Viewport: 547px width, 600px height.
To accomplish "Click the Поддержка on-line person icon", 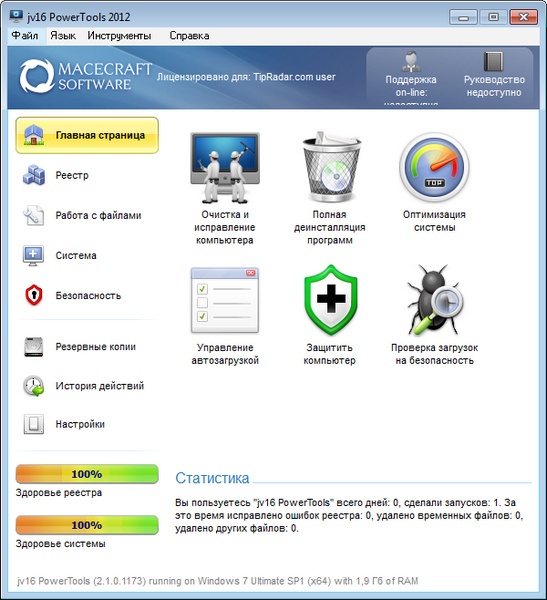I will click(x=411, y=61).
